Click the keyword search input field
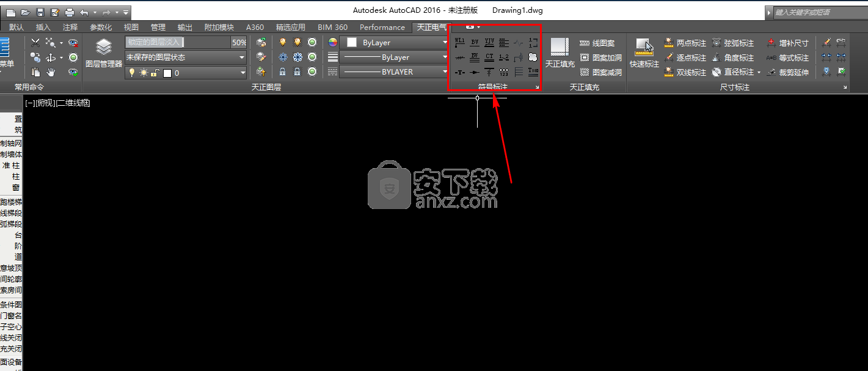 click(x=821, y=12)
